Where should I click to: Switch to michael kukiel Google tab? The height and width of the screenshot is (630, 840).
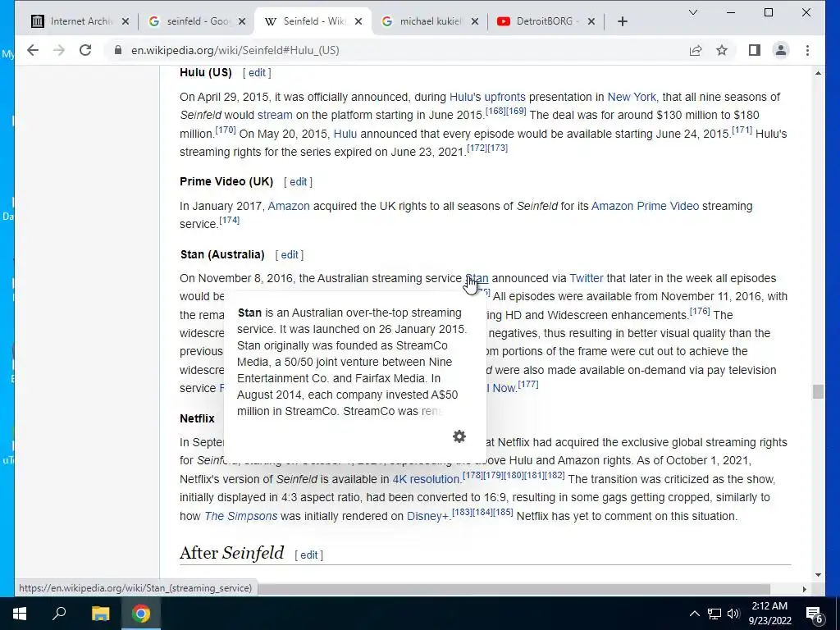point(429,21)
